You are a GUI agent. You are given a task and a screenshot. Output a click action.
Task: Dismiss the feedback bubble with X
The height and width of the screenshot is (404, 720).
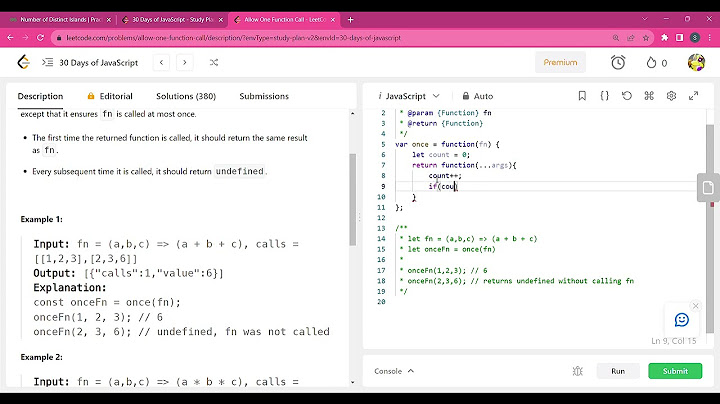coord(696,306)
